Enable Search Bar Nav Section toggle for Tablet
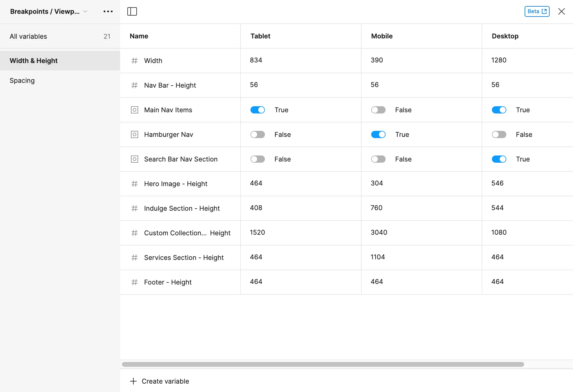Viewport: 573px width, 392px height. point(258,159)
